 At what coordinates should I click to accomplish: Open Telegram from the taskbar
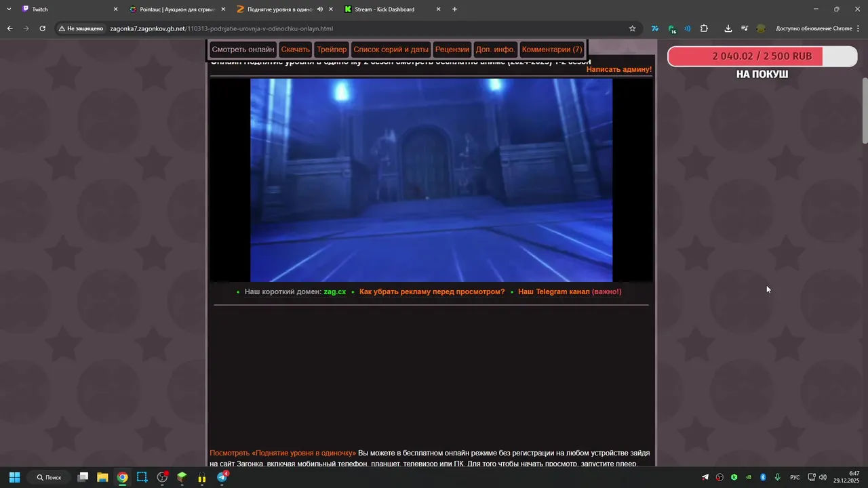(x=222, y=477)
